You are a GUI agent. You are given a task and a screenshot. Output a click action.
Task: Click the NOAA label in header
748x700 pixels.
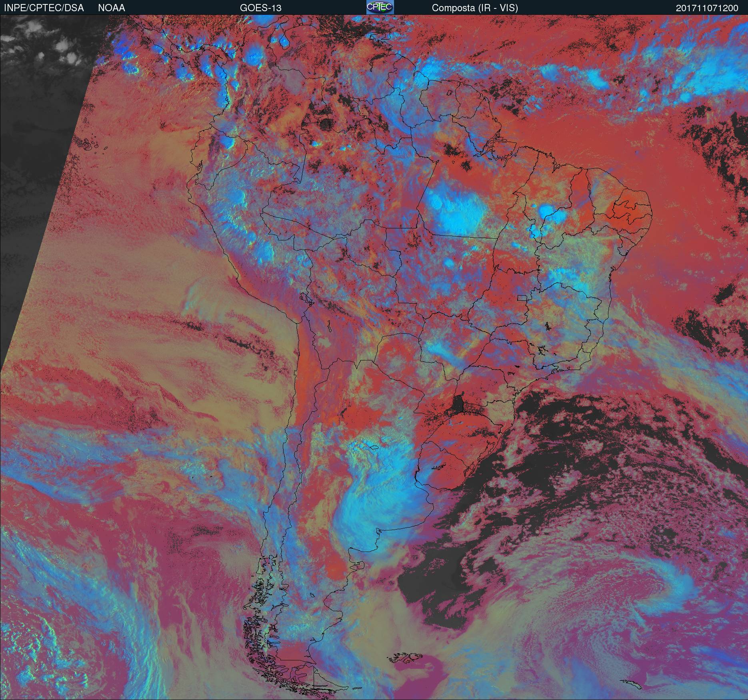coord(111,8)
